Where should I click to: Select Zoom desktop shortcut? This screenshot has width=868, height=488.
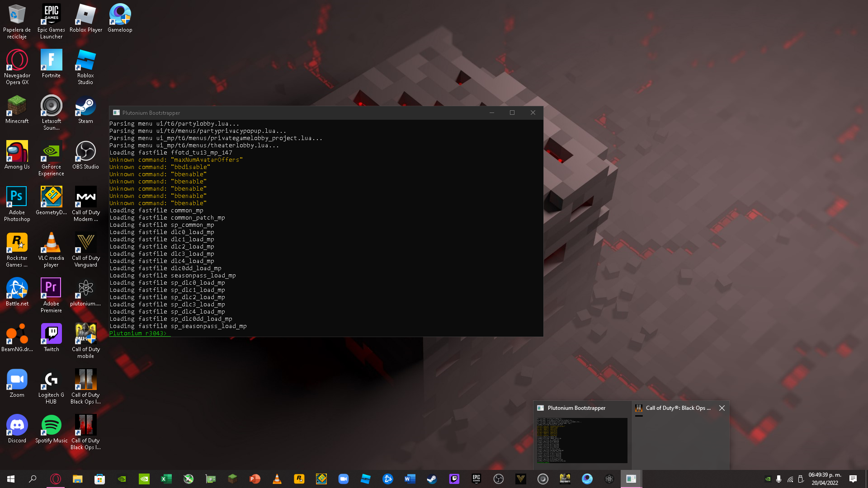point(17,383)
